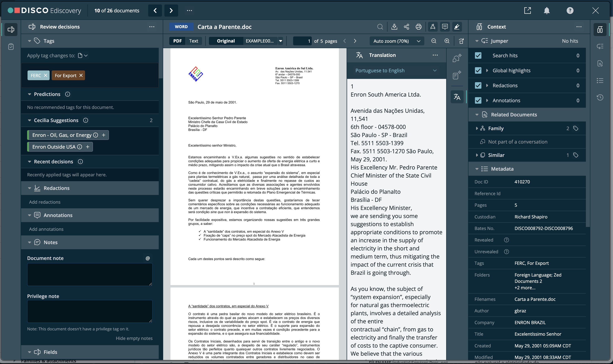Click inside Privilege note text box

click(x=90, y=311)
